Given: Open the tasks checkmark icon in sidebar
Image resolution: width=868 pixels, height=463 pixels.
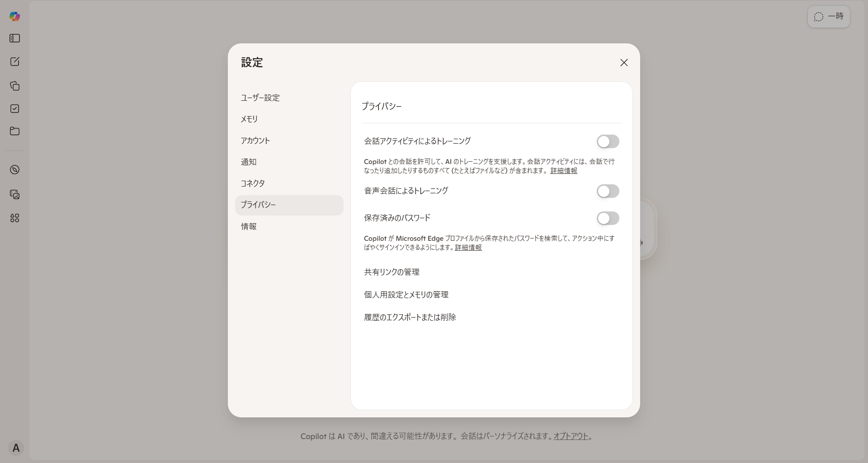Looking at the screenshot, I should tap(14, 108).
